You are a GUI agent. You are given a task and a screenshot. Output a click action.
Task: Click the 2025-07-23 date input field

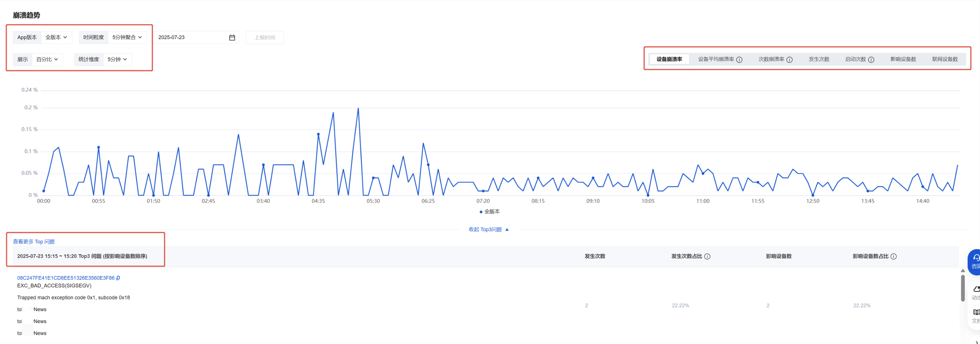190,37
